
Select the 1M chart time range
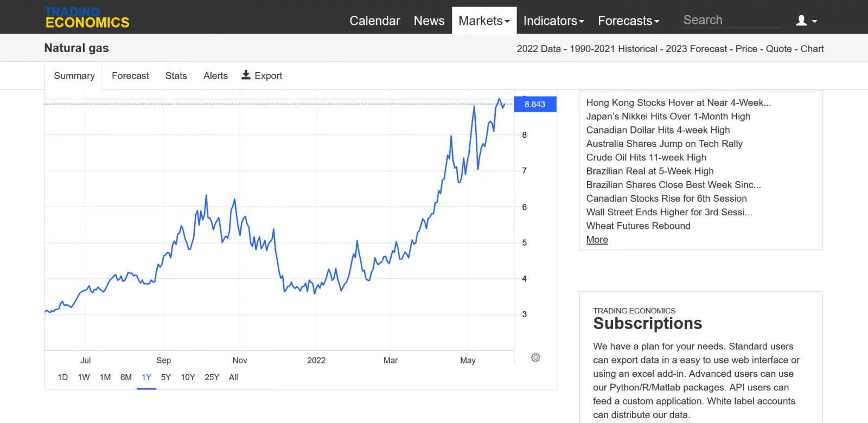coord(105,377)
